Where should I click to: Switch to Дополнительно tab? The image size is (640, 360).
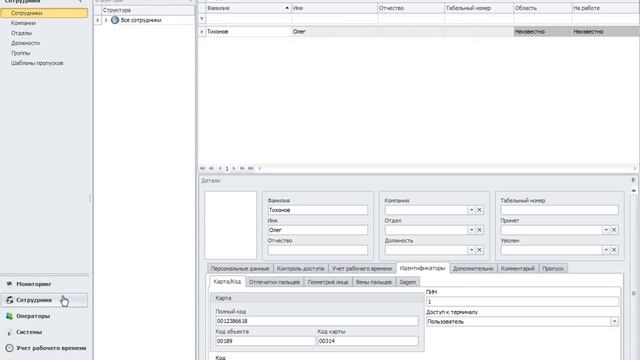pos(473,269)
